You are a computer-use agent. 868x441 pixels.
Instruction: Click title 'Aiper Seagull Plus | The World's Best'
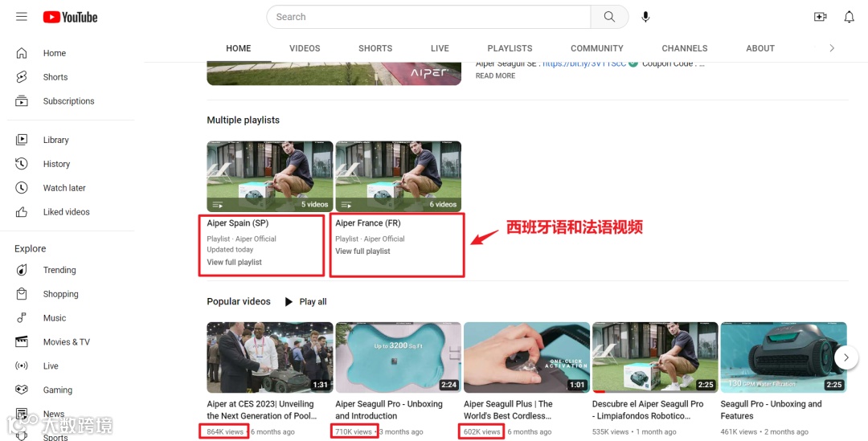tap(508, 410)
